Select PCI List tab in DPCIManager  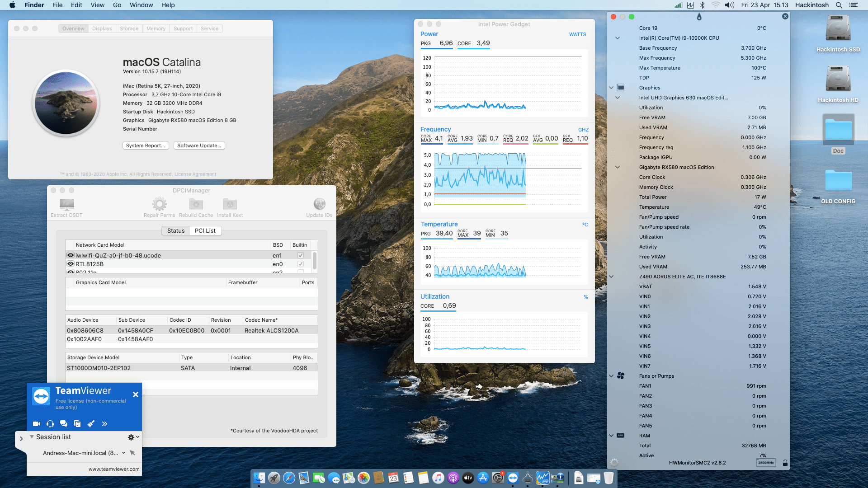(205, 230)
